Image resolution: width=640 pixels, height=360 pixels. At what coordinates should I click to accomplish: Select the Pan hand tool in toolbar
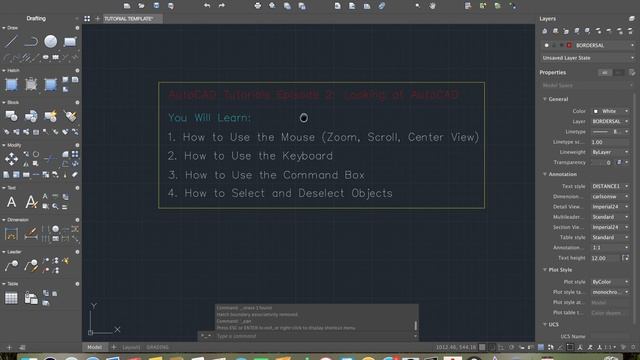pos(432,5)
